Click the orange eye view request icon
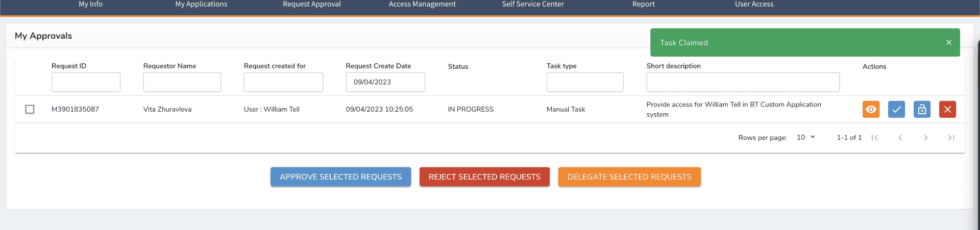 coord(871,110)
